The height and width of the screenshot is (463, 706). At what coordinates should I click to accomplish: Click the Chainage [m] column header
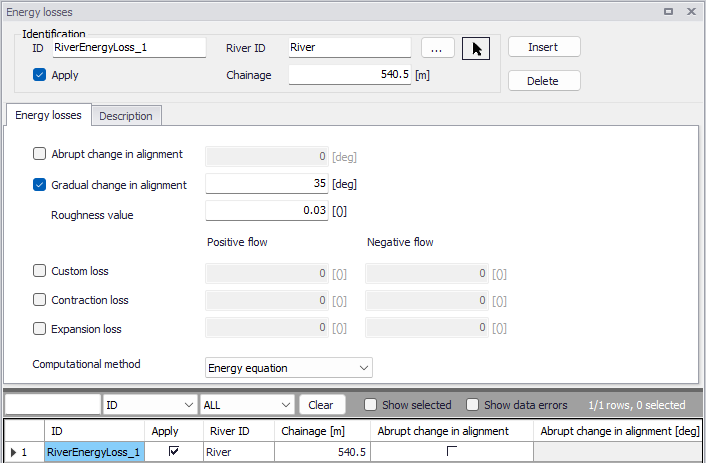322,431
